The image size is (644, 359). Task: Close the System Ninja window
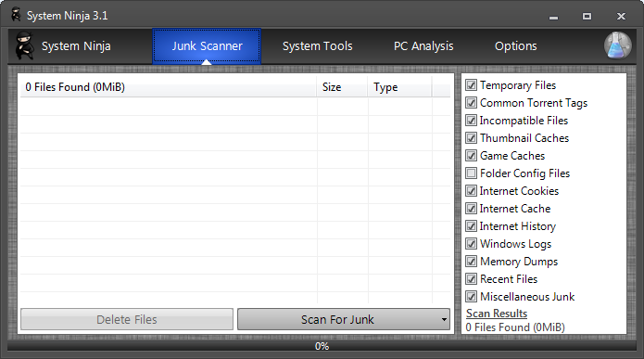point(621,17)
